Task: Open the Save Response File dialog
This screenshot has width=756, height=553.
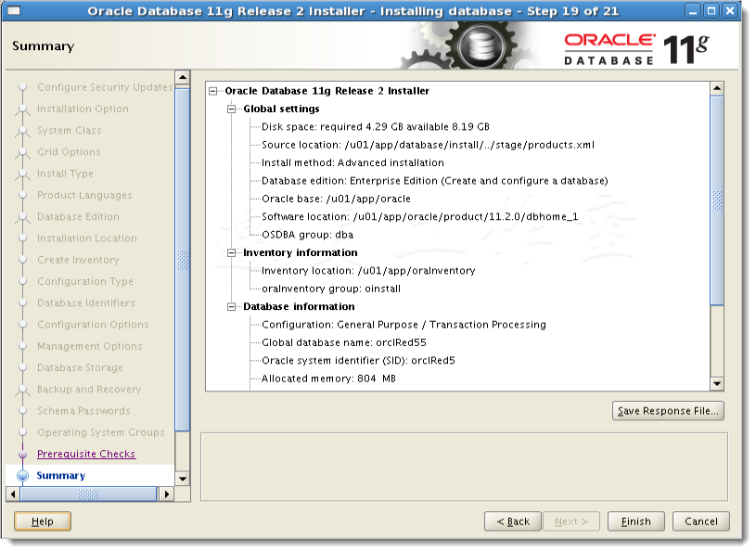Action: coord(668,410)
